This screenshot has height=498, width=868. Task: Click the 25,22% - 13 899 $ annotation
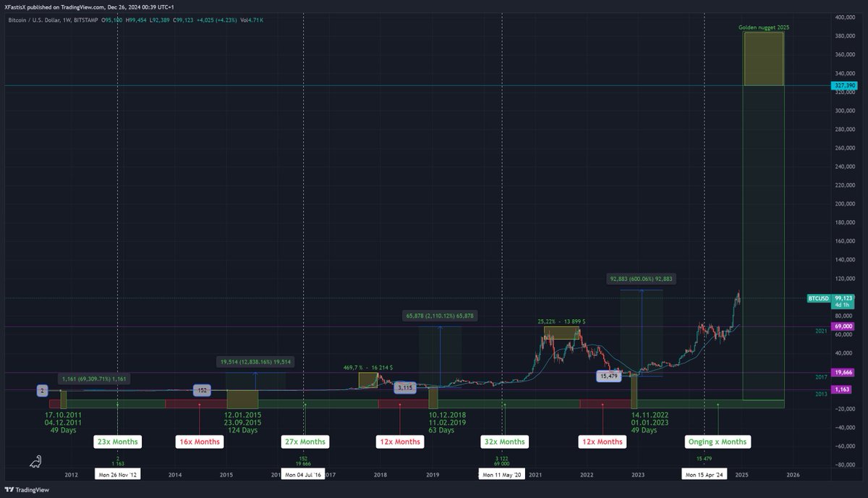(x=562, y=321)
